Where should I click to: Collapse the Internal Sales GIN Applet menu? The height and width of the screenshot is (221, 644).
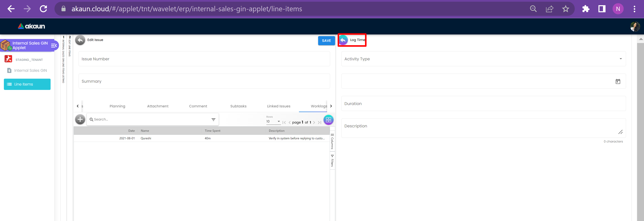click(54, 46)
